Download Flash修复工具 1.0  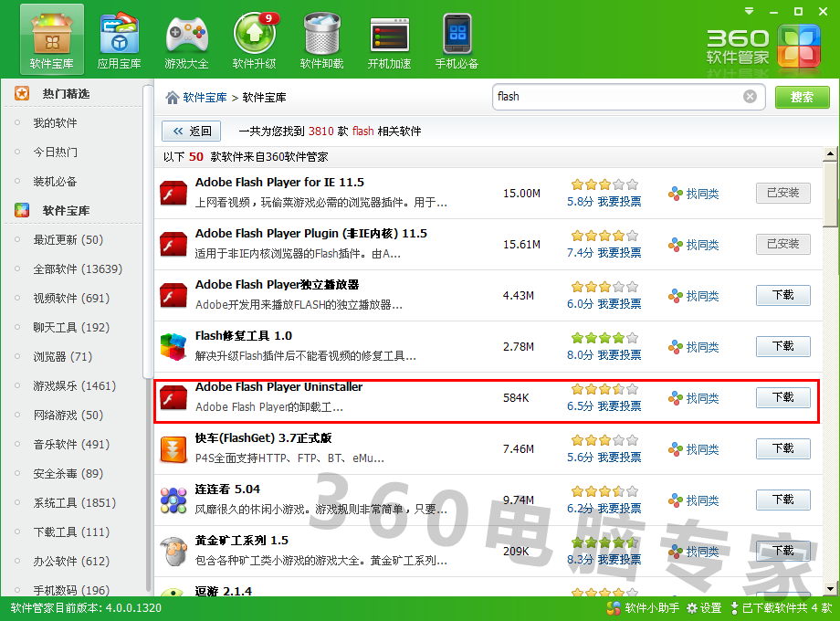pos(782,346)
